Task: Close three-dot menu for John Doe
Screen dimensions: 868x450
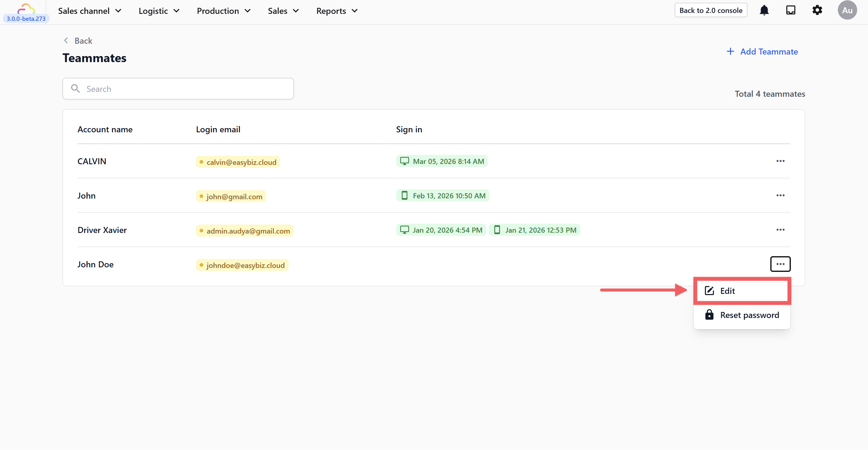Action: [780, 264]
